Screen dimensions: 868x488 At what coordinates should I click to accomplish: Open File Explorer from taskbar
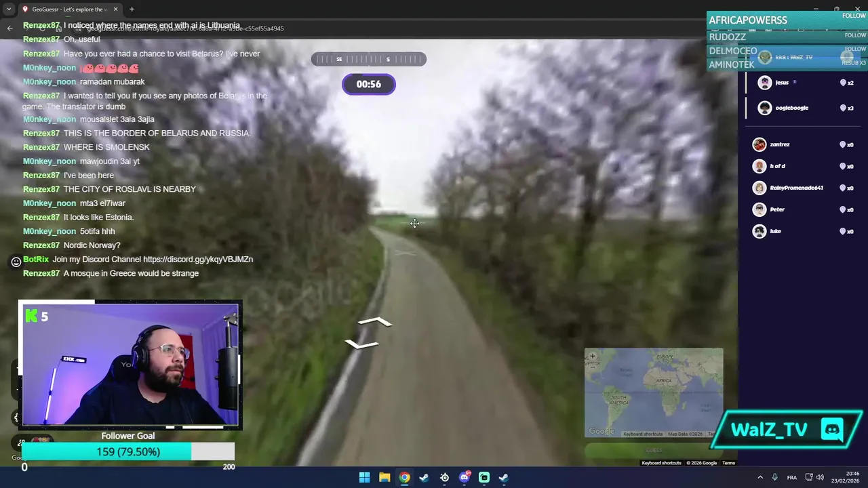384,477
